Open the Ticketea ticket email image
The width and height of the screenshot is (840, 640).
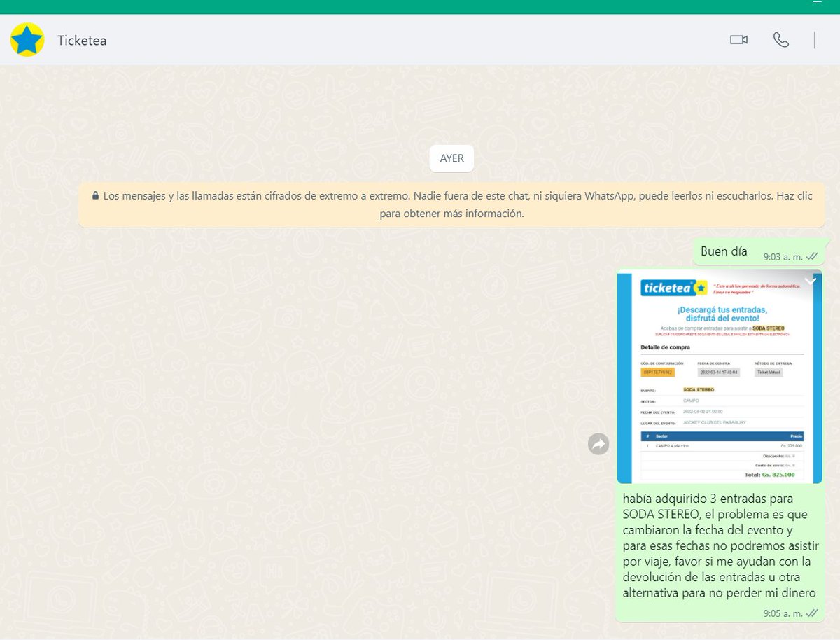[x=720, y=377]
